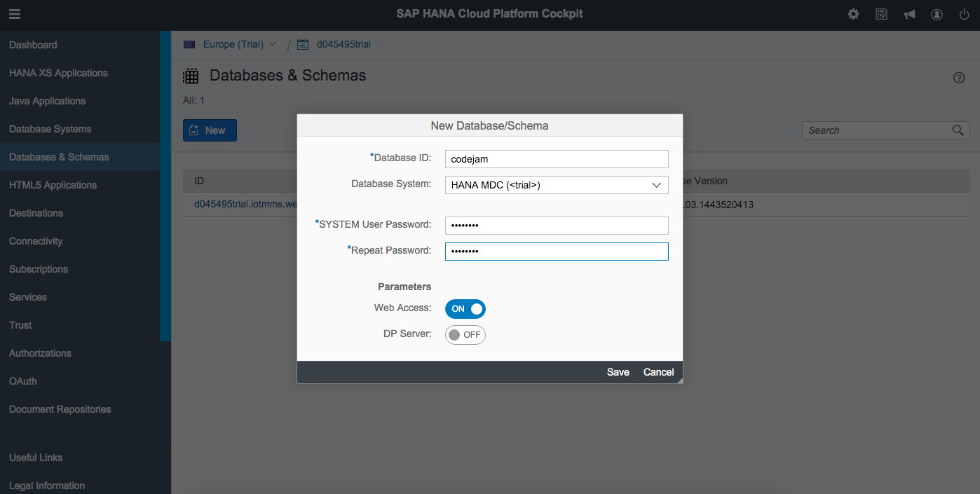Click the settings gear icon

coord(853,14)
